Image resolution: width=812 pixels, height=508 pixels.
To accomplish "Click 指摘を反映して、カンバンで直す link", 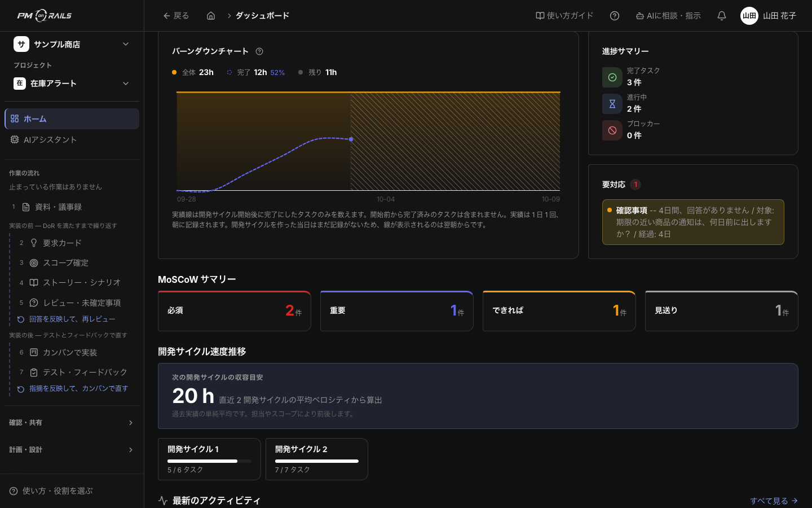I will point(73,388).
